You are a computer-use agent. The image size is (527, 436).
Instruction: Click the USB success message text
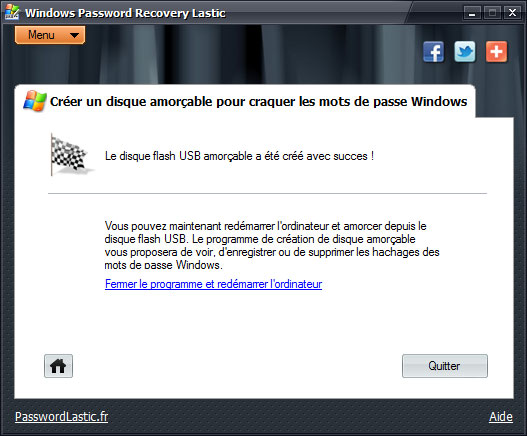(x=239, y=156)
